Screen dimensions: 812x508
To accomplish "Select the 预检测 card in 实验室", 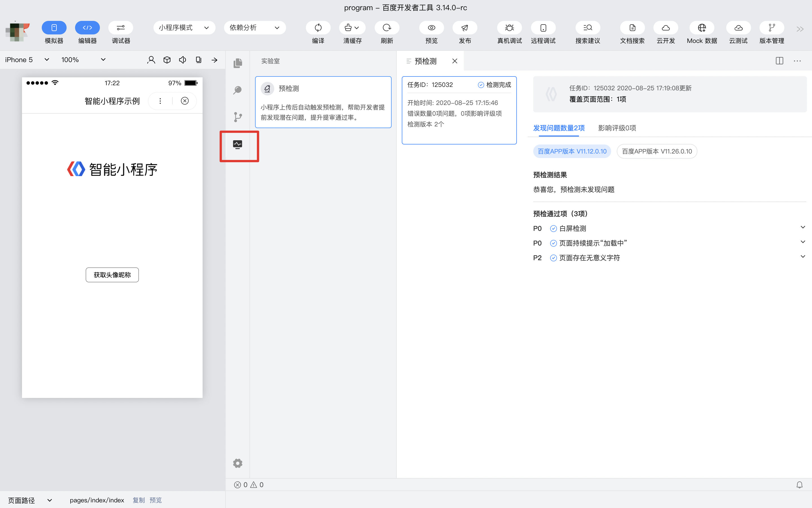I will [323, 102].
